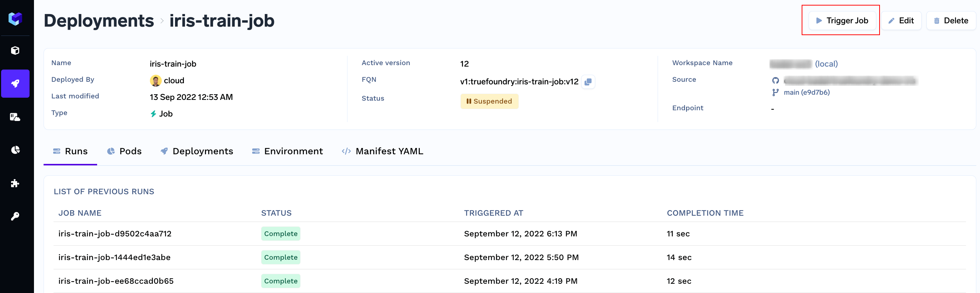Open run iris-train-job-d9502c4aa712
Viewport: 980px width, 293px height.
115,233
